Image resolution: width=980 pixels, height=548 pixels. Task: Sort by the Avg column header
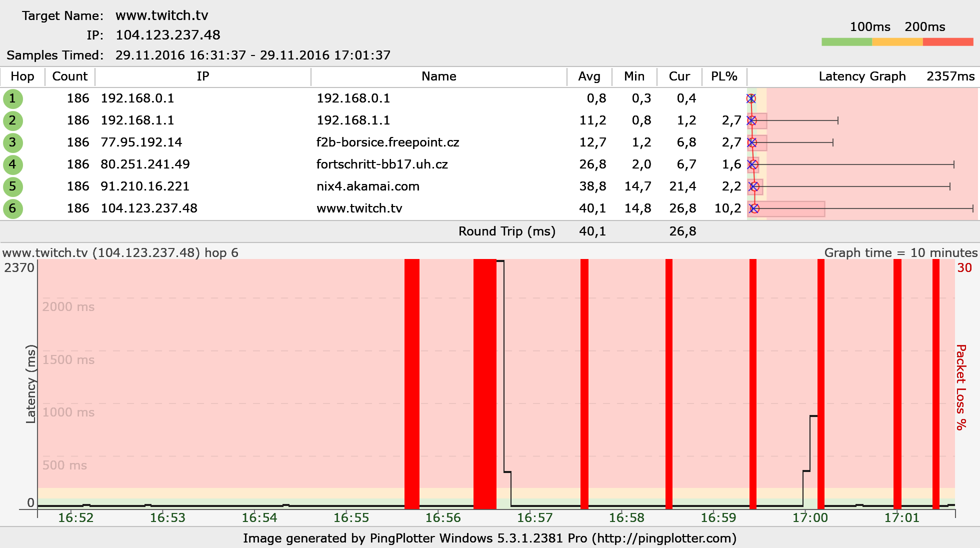589,76
